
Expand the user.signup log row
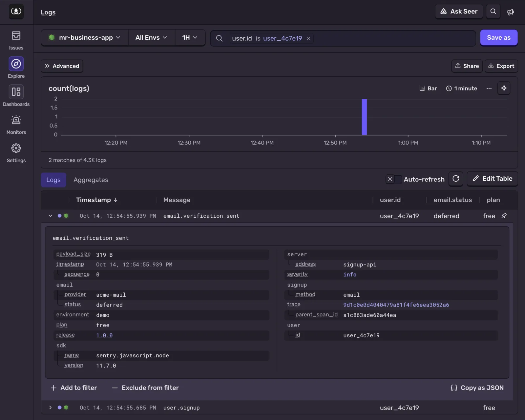click(50, 408)
